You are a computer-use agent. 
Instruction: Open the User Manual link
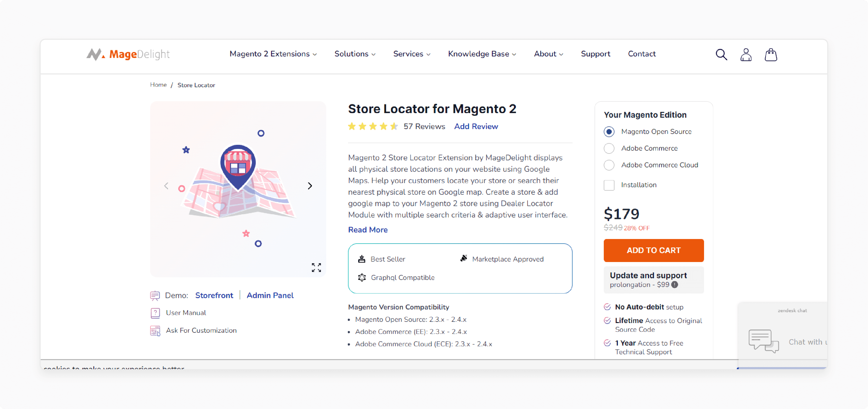point(186,313)
